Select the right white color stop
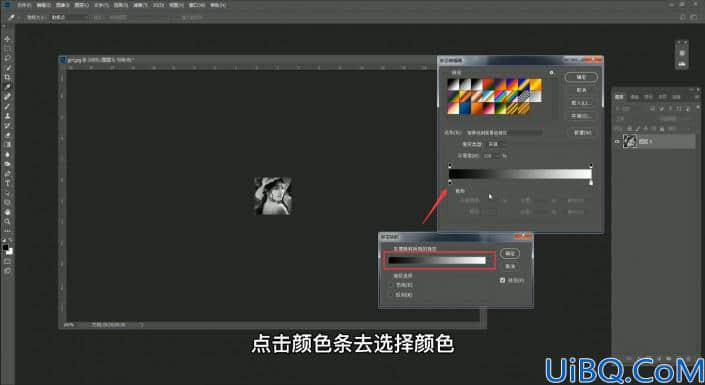Screen dimensions: 705x385 tap(591, 182)
